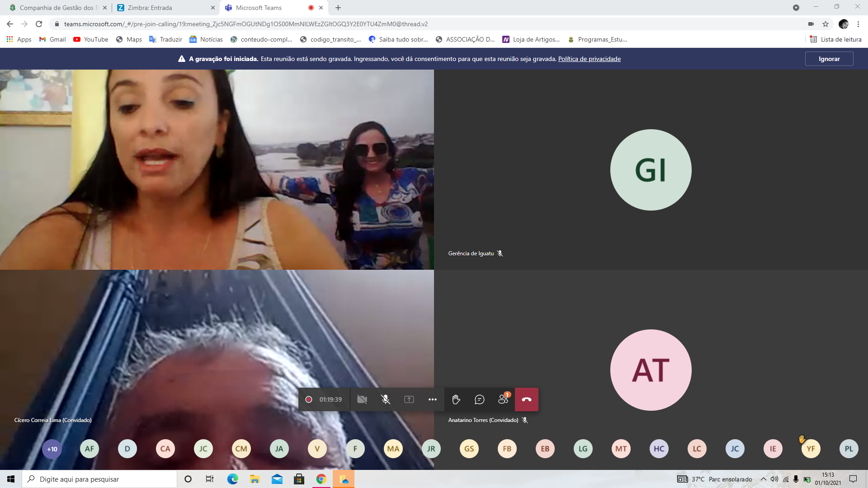Open the Windows notification center
Screen dimensions: 868x488
[853, 479]
